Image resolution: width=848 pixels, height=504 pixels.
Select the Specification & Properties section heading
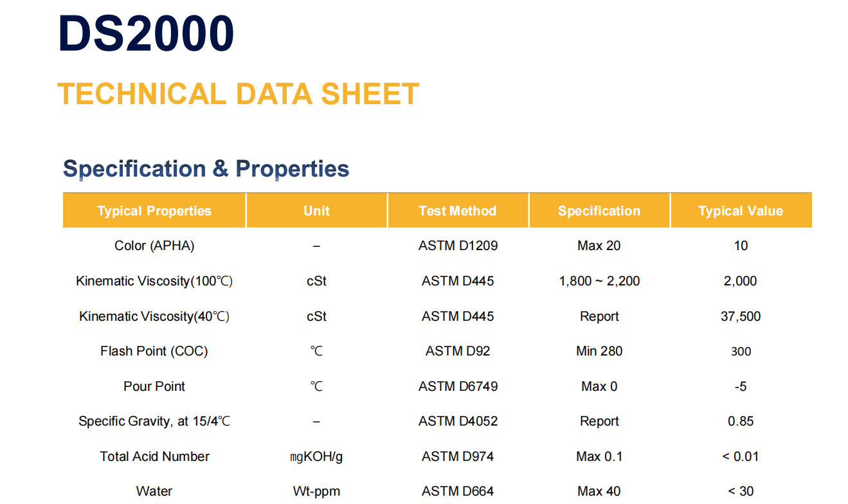(206, 168)
